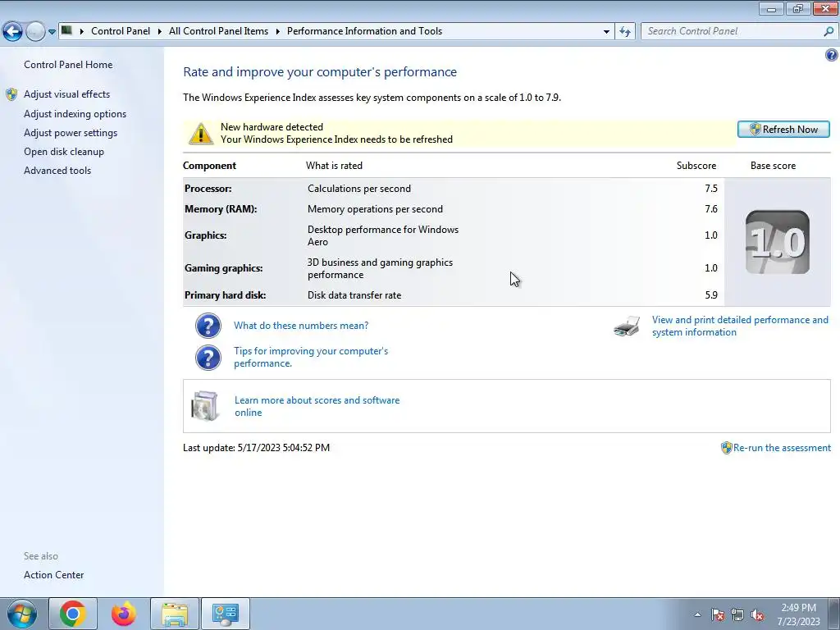This screenshot has height=630, width=840.
Task: Open the recent pages dropdown arrow
Action: coord(52,32)
